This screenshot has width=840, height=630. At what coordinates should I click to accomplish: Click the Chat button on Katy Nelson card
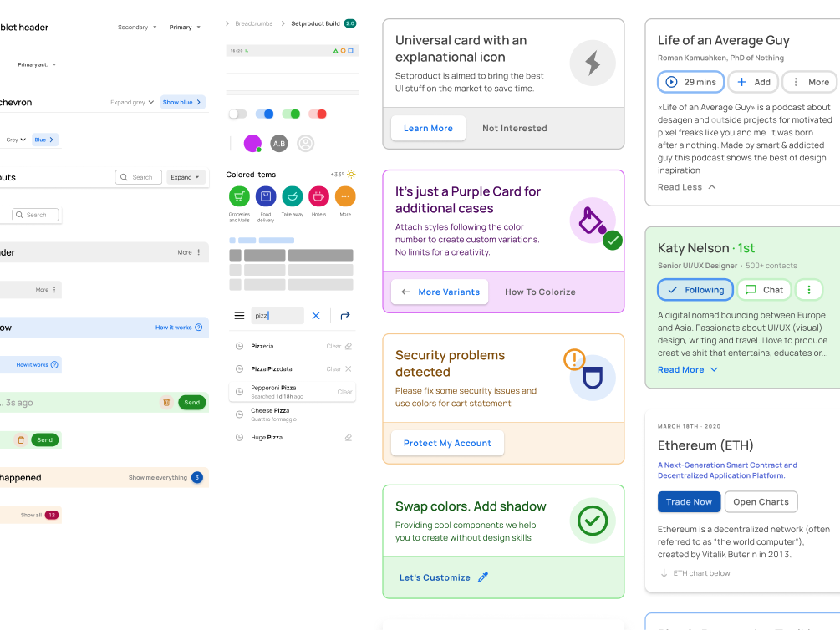tap(764, 290)
